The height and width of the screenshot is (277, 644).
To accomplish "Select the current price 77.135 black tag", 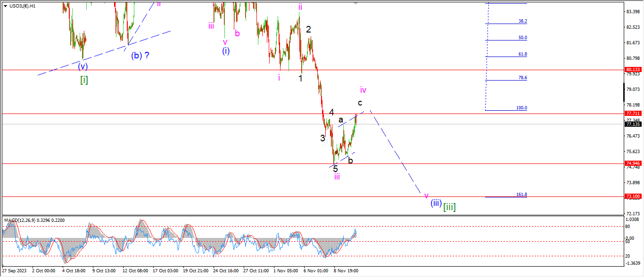I will (633, 124).
